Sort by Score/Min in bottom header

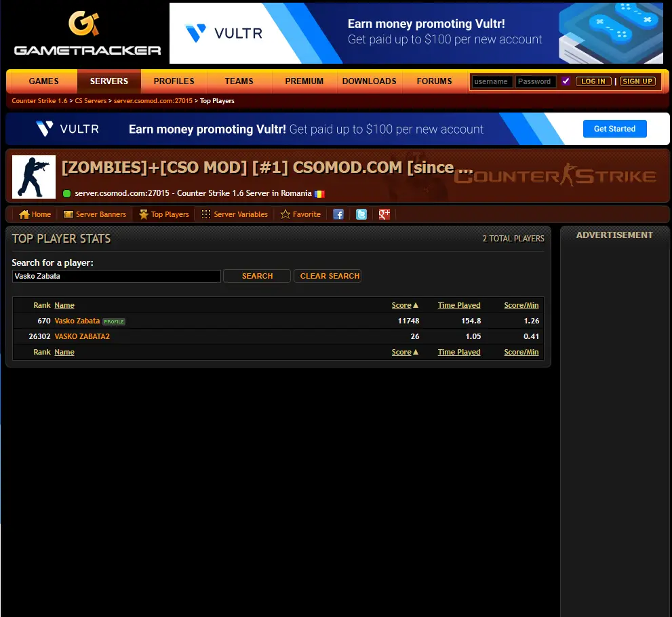click(521, 352)
